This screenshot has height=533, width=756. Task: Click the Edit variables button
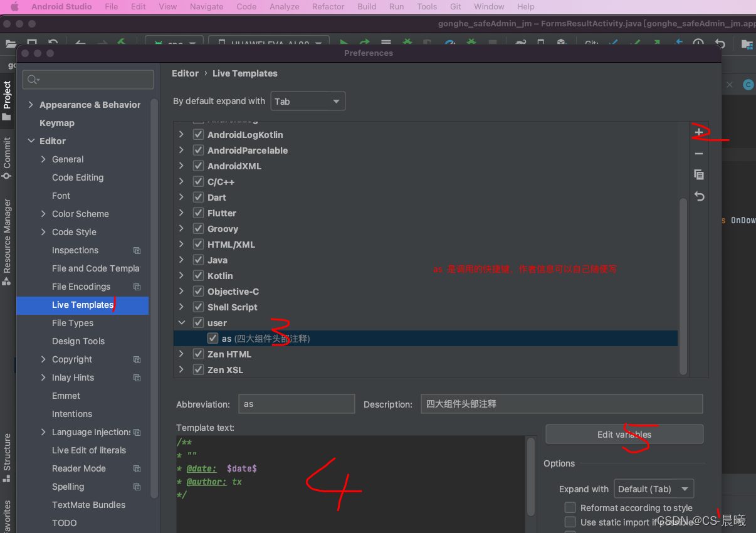coord(624,434)
